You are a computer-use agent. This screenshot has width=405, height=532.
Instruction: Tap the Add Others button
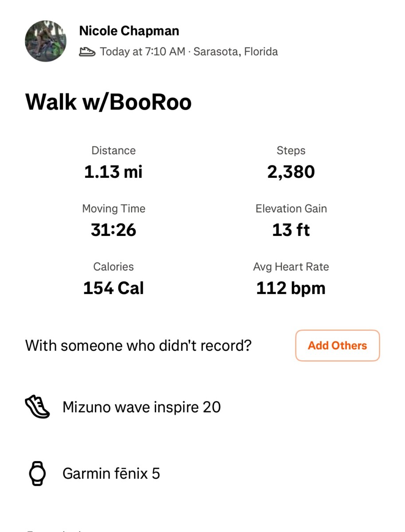[338, 345]
